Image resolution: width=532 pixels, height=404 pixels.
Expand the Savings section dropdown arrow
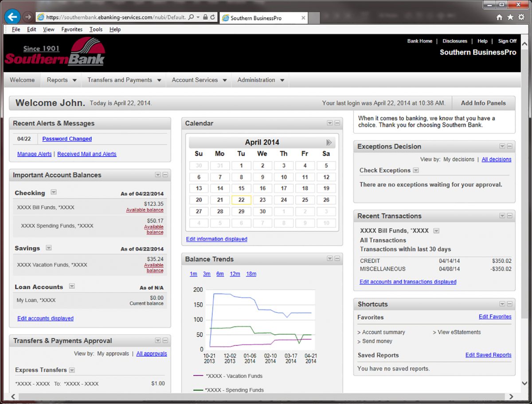tap(49, 248)
